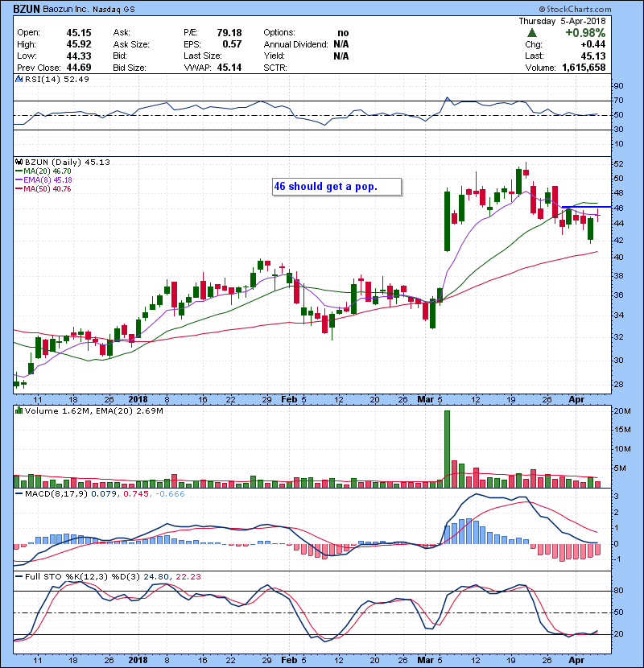
Task: Select the BZUN ticker symbol in the title
Action: coord(27,9)
